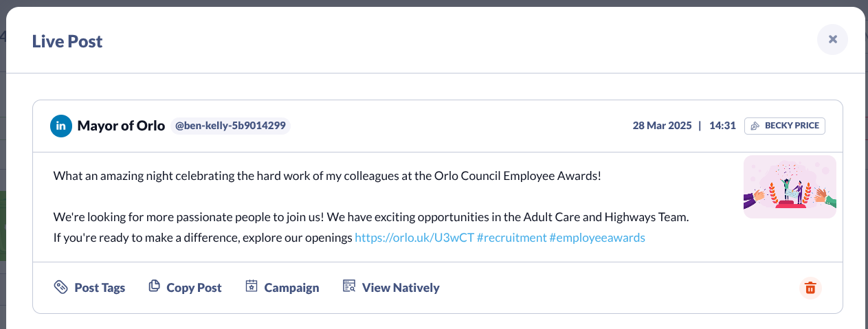Click the "We're looking for more passionate" line
Image resolution: width=868 pixels, height=329 pixels.
pyautogui.click(x=371, y=217)
